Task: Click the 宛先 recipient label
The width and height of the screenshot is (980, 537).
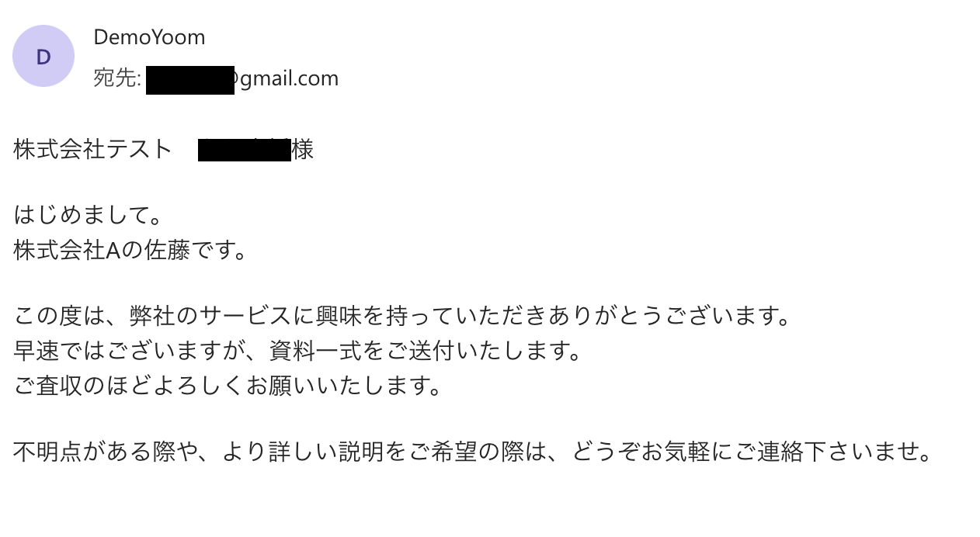Action: coord(116,78)
